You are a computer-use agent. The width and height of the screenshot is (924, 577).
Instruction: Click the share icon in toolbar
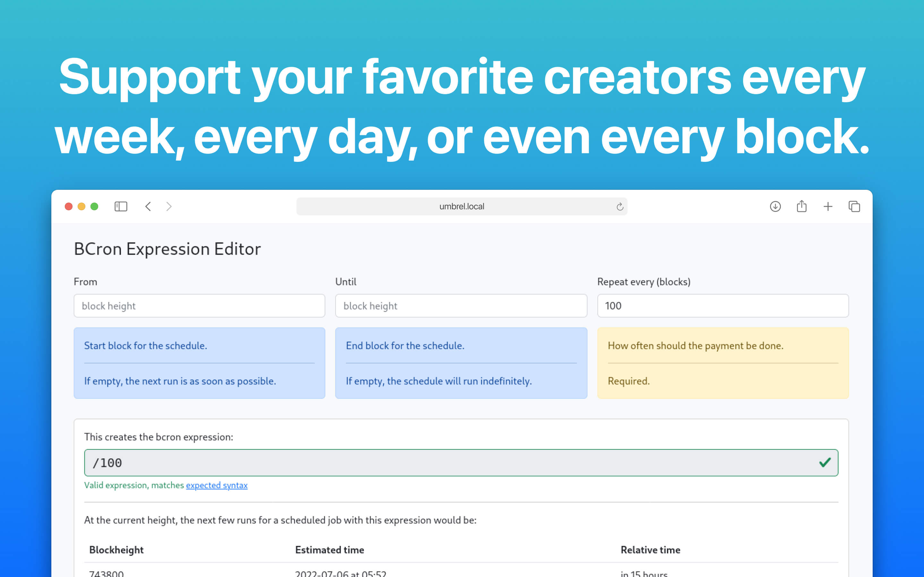tap(801, 206)
